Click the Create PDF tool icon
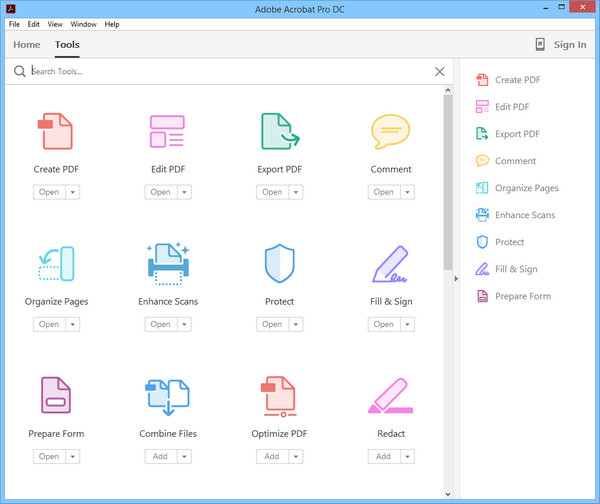 (54, 132)
